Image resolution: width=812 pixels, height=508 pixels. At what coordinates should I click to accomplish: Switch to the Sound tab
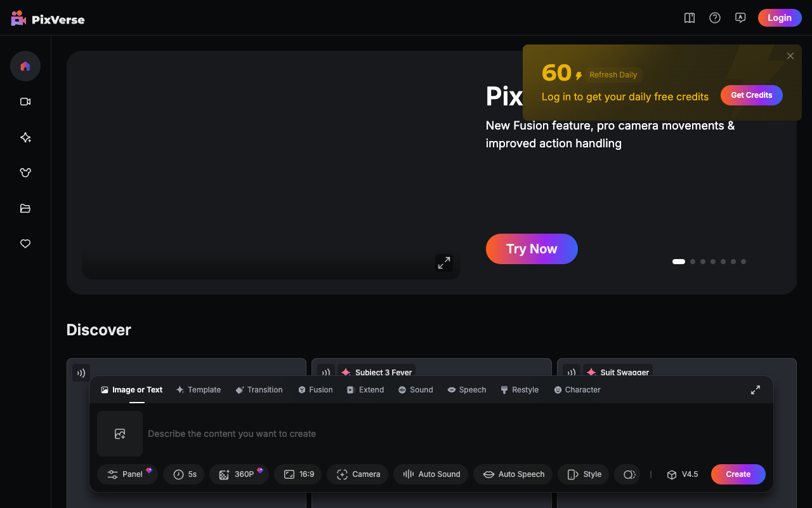[416, 390]
